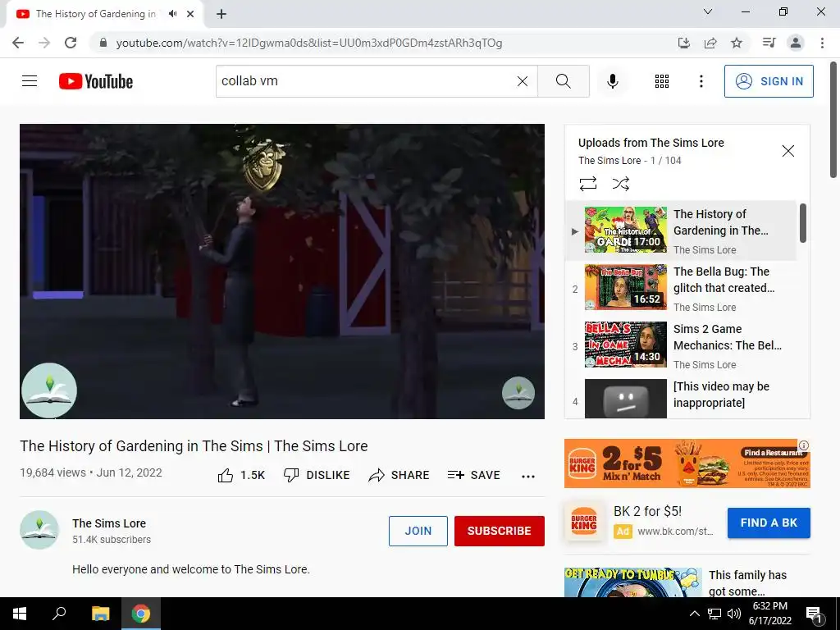Mute tab via speaker icon
The height and width of the screenshot is (630, 840).
tap(172, 14)
